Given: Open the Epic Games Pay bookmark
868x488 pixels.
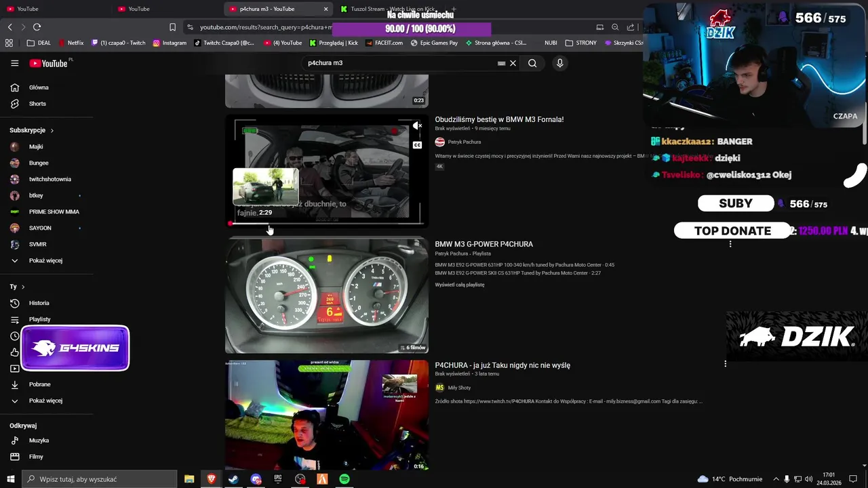Looking at the screenshot, I should click(434, 43).
